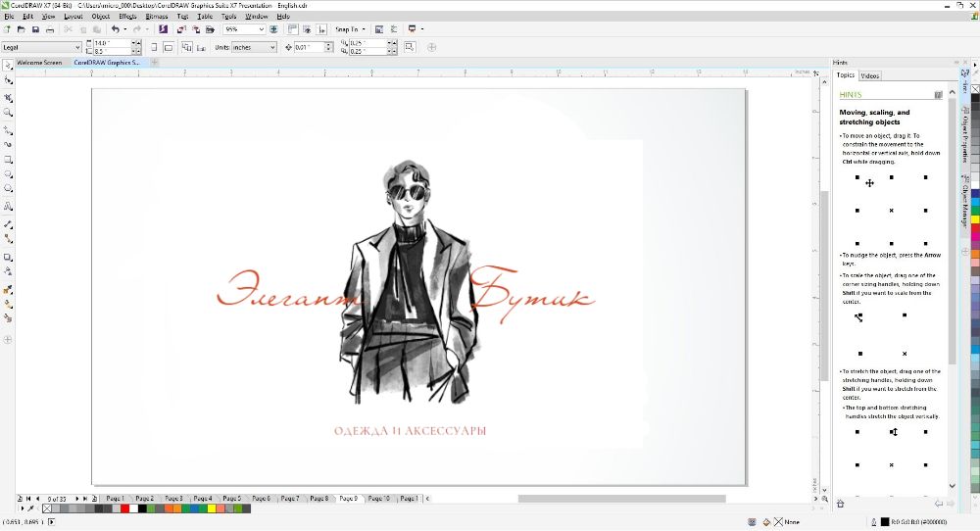Click the nudge distance input field
This screenshot has height=531, width=980.
[305, 47]
